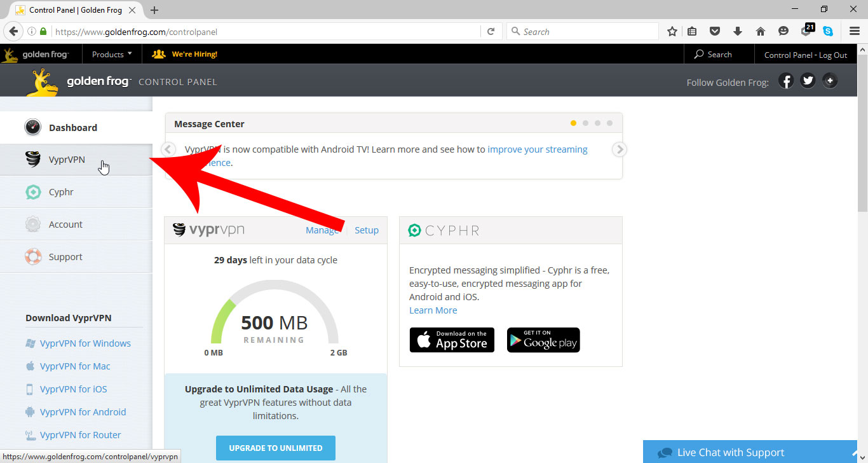Select the Control Panel browser tab
The width and height of the screenshot is (868, 463).
[75, 10]
